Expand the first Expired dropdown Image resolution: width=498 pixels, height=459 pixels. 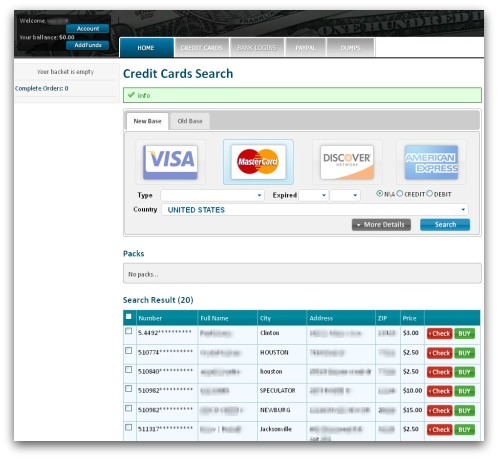coord(313,195)
